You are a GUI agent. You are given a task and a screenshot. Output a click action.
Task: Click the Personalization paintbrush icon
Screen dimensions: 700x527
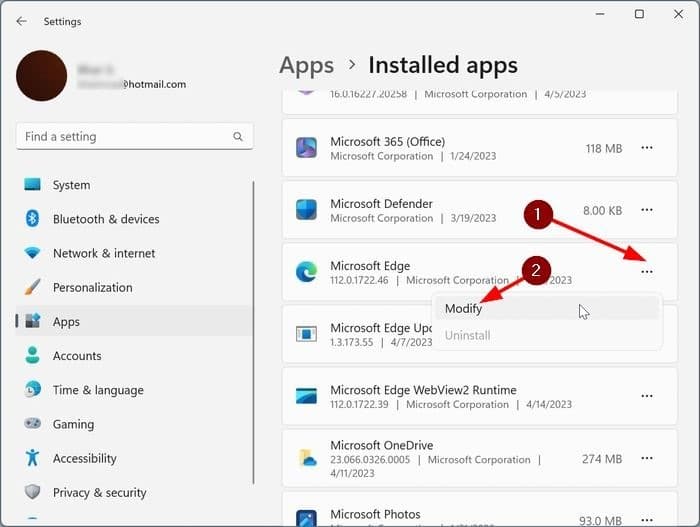tap(32, 287)
